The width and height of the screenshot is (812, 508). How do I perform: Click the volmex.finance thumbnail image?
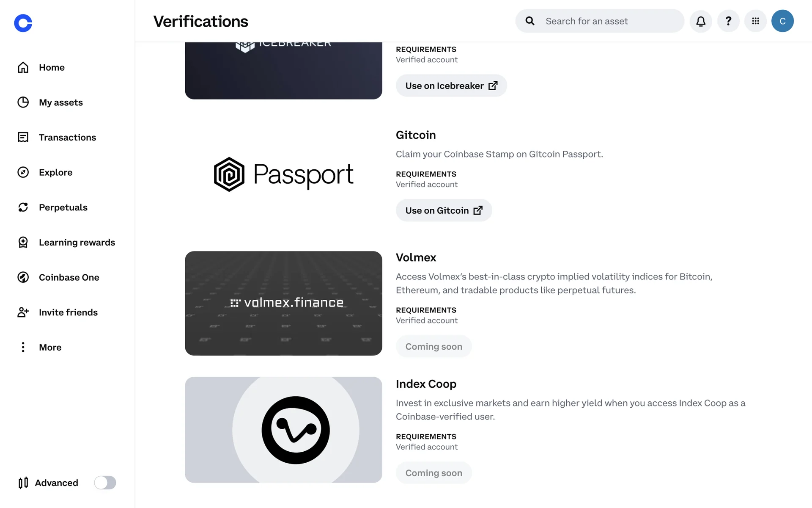pyautogui.click(x=283, y=303)
